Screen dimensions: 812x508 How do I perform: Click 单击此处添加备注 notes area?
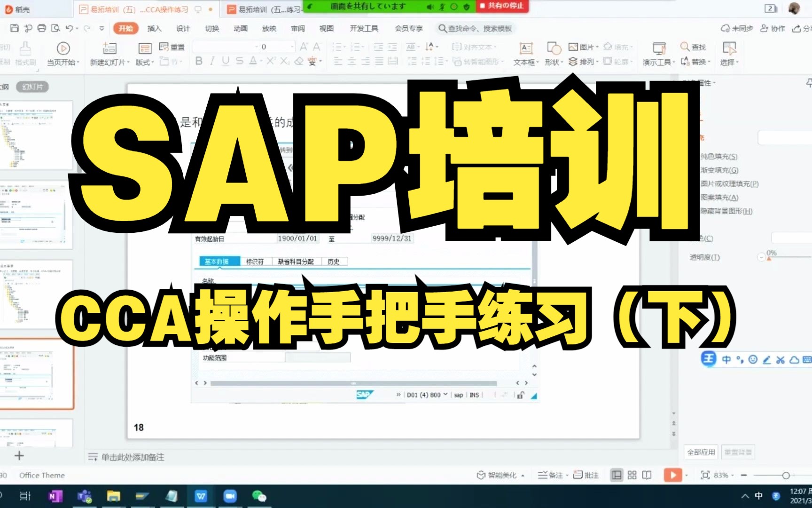[x=133, y=457]
